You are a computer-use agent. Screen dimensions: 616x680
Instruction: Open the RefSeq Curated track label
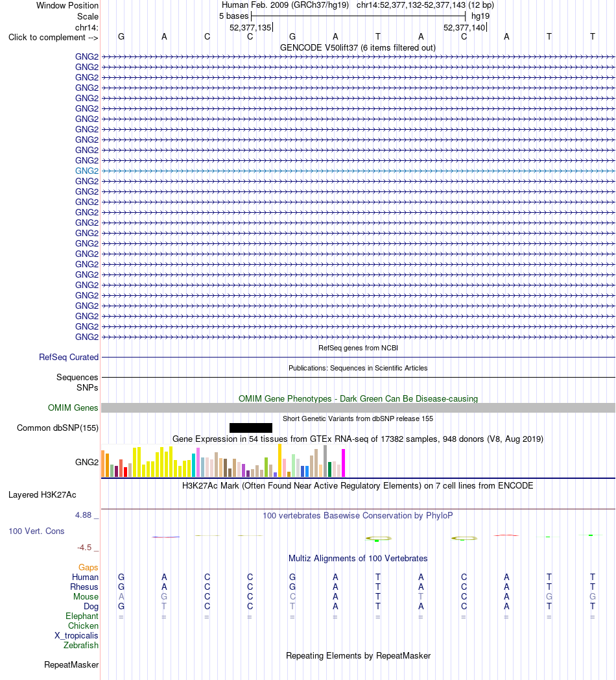[69, 358]
